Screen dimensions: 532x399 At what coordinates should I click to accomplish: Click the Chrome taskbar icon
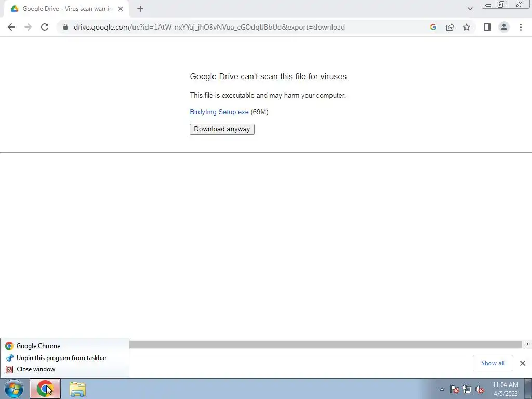coord(45,389)
